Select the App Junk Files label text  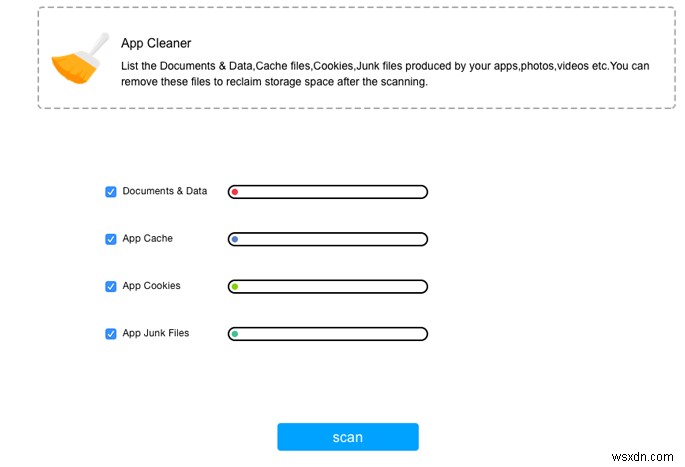[x=155, y=333]
